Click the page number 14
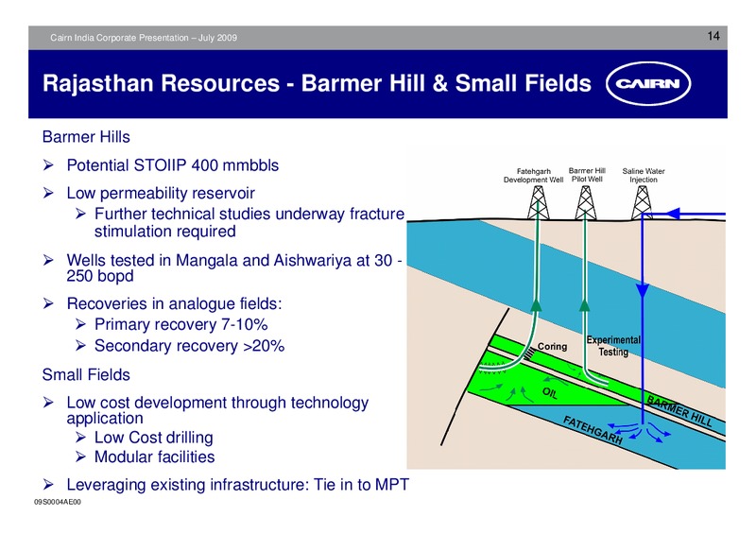This screenshot has width=756, height=534. [713, 36]
